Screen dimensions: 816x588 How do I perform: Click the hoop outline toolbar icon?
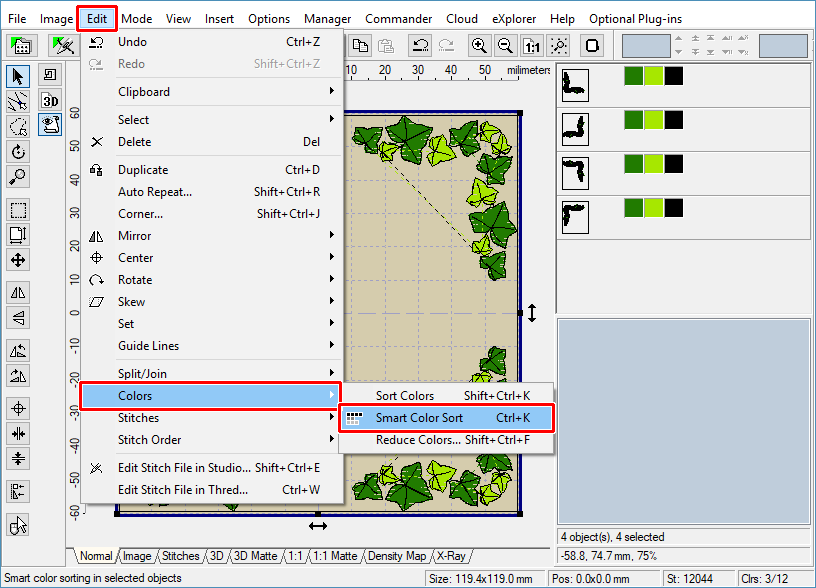tap(592, 46)
